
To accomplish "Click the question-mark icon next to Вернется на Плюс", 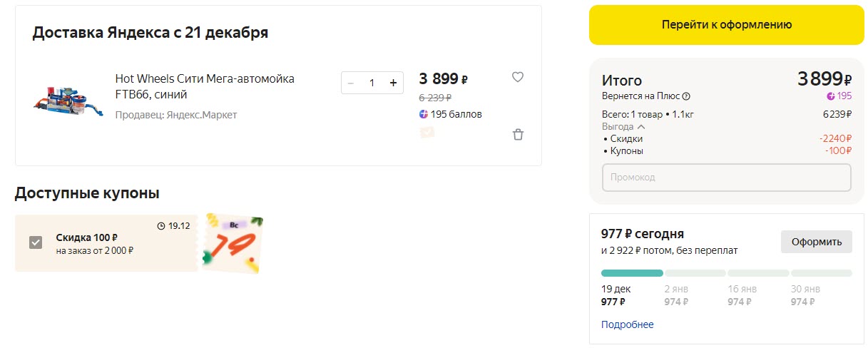I will [x=686, y=96].
